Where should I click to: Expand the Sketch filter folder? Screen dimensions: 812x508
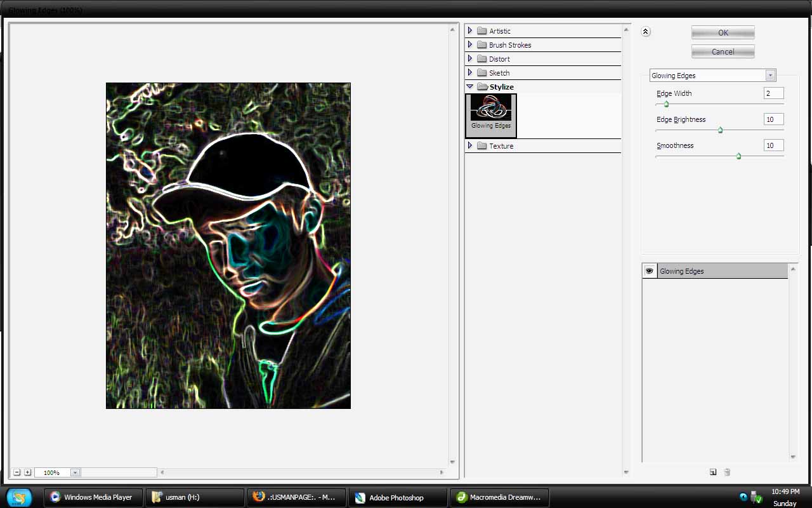470,72
